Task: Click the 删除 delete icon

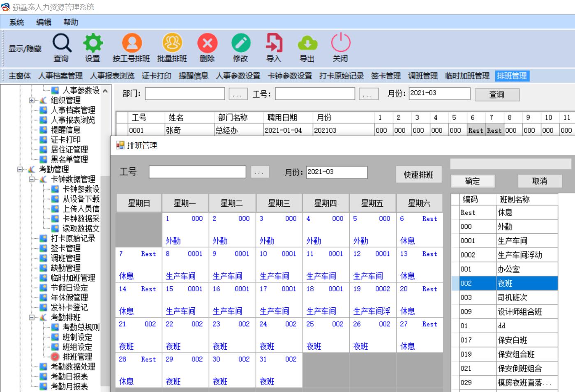Action: coord(208,43)
